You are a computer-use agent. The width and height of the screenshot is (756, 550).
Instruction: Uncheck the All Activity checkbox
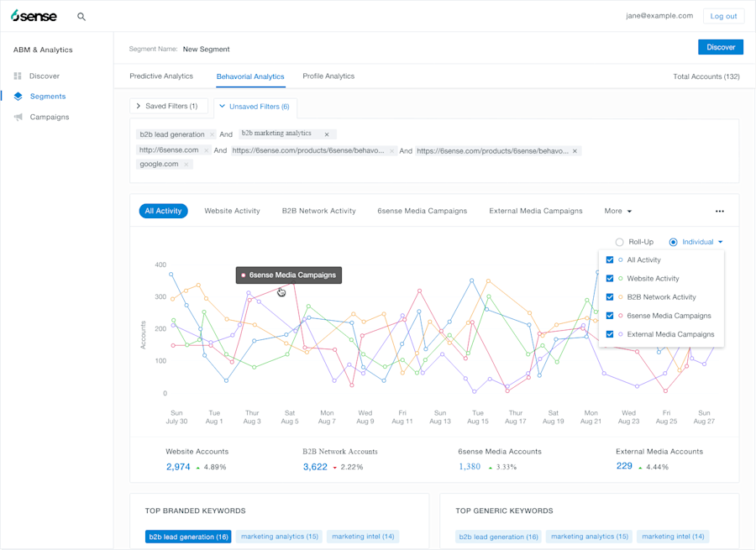click(x=610, y=259)
